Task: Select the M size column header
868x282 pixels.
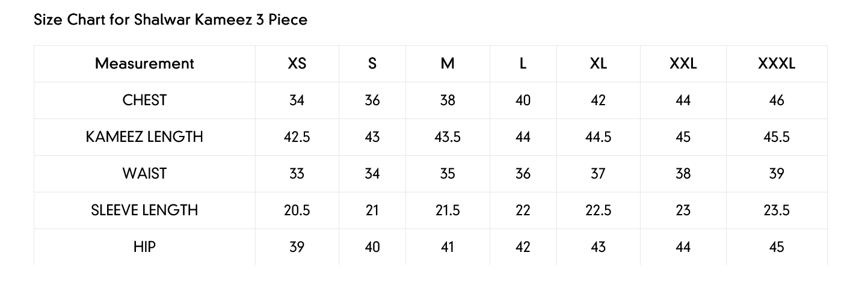Action: tap(448, 63)
